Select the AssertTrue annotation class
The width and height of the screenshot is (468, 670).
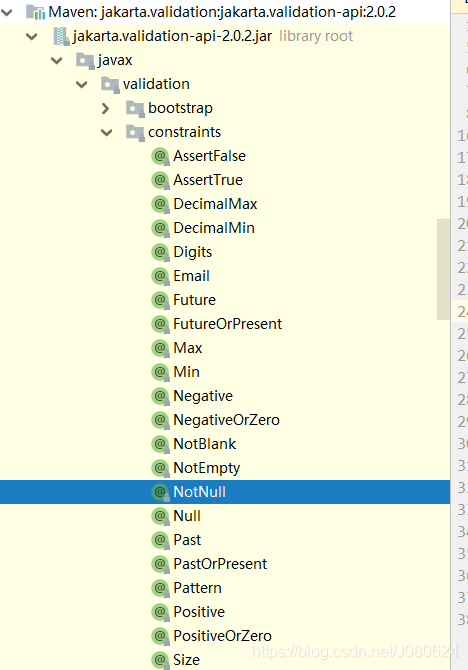[208, 180]
